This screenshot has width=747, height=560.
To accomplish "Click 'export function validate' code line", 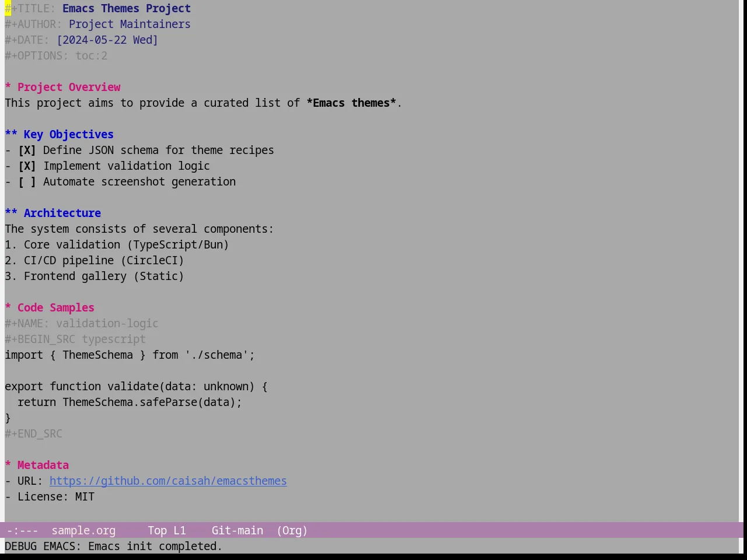I will (x=136, y=387).
